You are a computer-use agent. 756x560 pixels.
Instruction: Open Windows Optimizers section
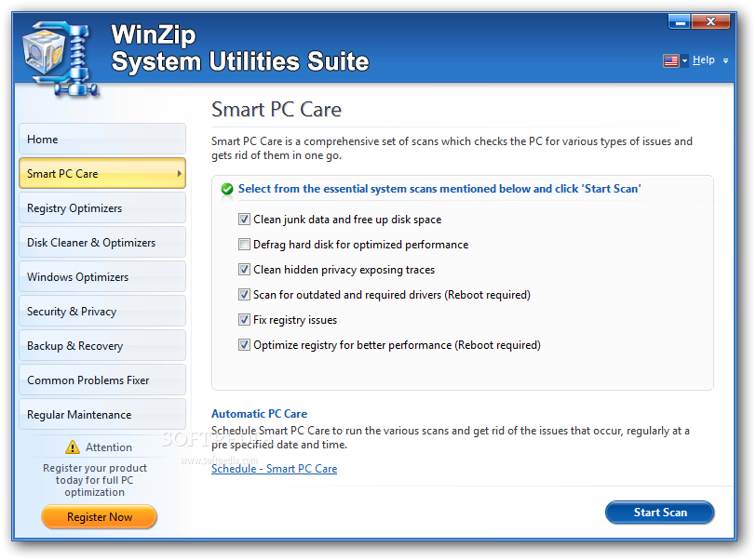pos(102,277)
